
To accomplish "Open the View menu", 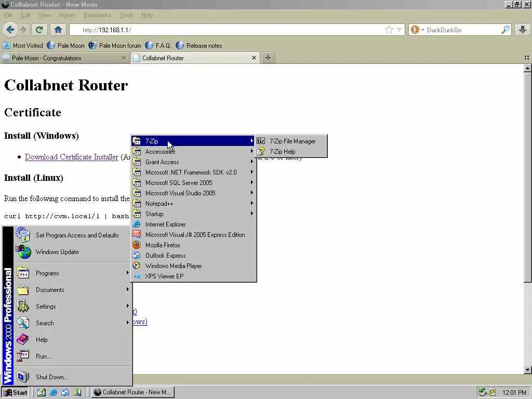I will pos(44,15).
